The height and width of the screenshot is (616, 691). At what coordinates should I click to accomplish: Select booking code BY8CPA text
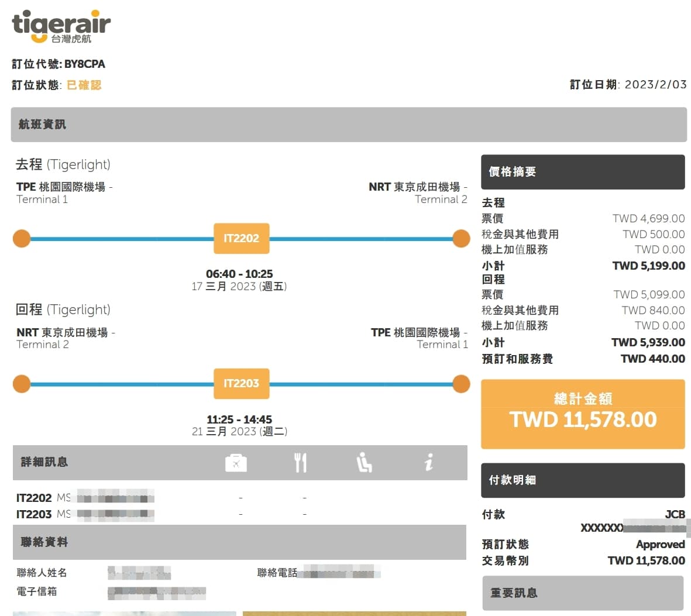click(x=85, y=64)
